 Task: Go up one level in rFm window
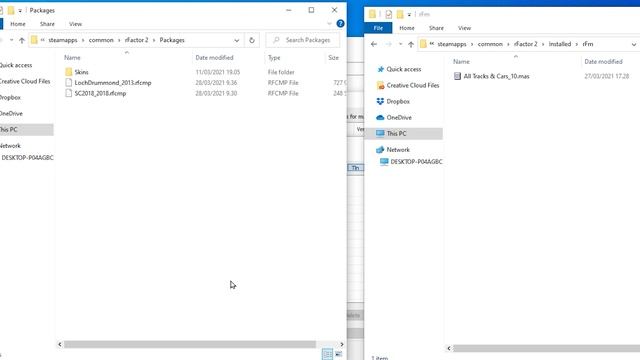(x=411, y=44)
